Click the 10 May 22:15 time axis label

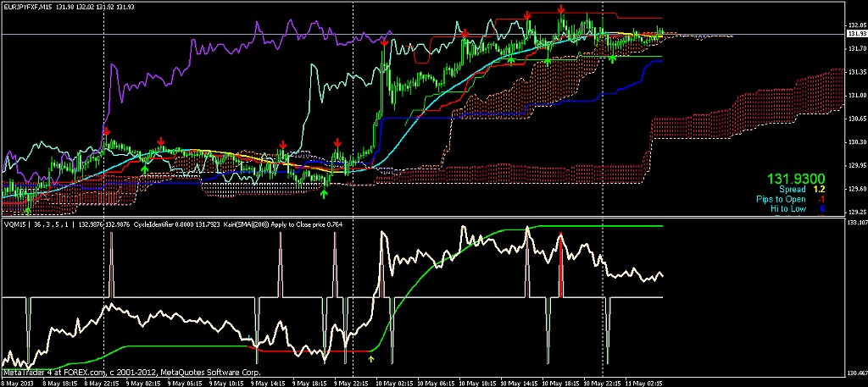tap(601, 383)
